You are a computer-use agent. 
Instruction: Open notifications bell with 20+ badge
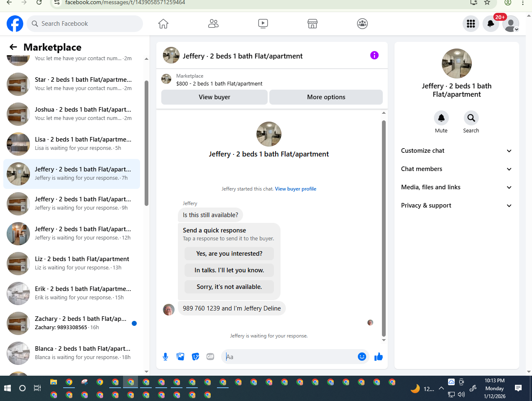click(491, 24)
